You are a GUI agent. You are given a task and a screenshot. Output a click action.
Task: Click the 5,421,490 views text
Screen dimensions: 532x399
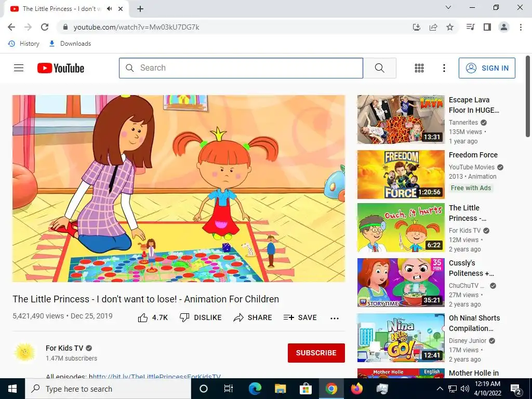[x=38, y=316]
